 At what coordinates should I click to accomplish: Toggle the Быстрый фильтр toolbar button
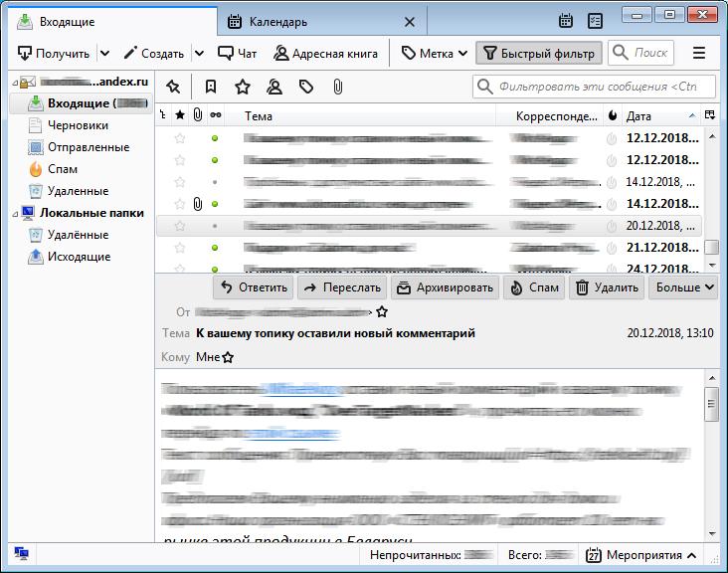point(538,53)
